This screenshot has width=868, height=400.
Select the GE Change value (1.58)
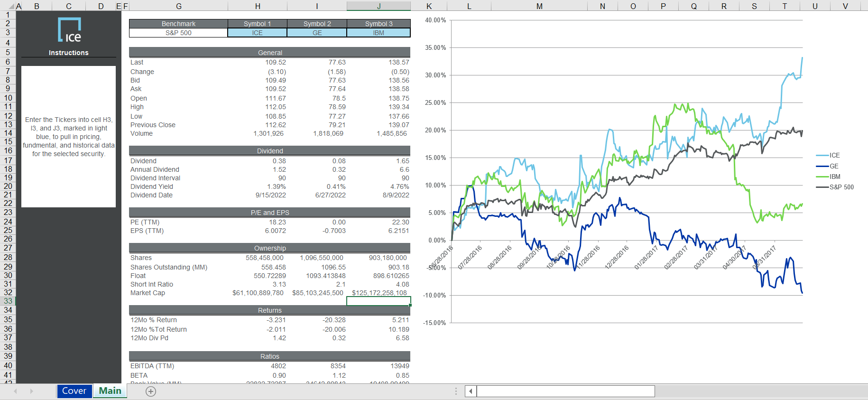point(337,72)
